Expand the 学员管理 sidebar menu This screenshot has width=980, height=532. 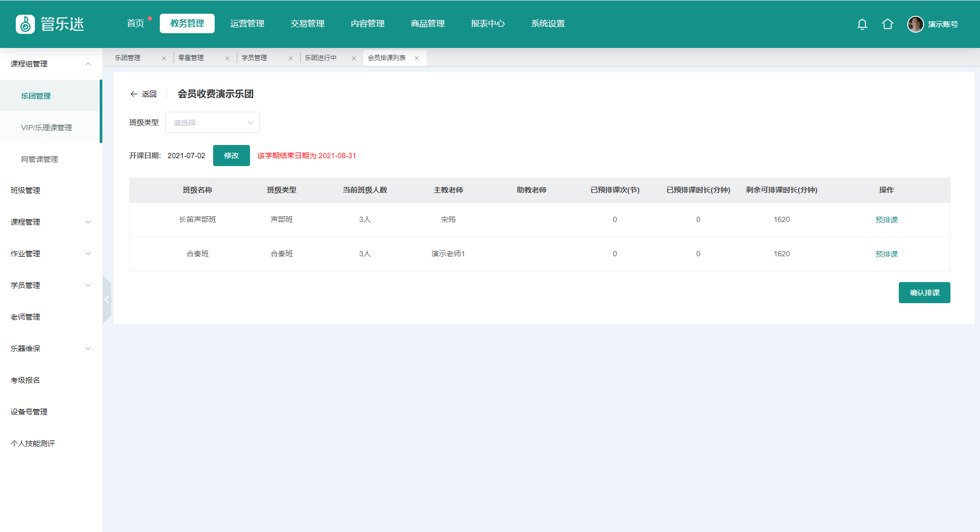coord(88,285)
